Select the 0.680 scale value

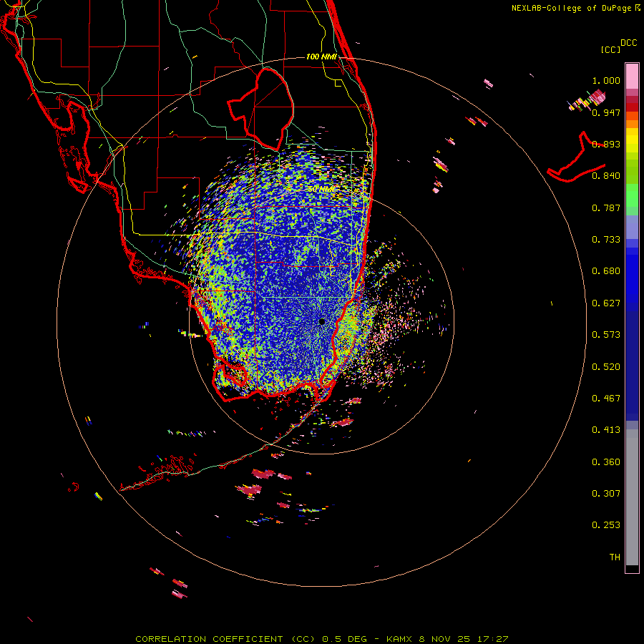tap(606, 271)
